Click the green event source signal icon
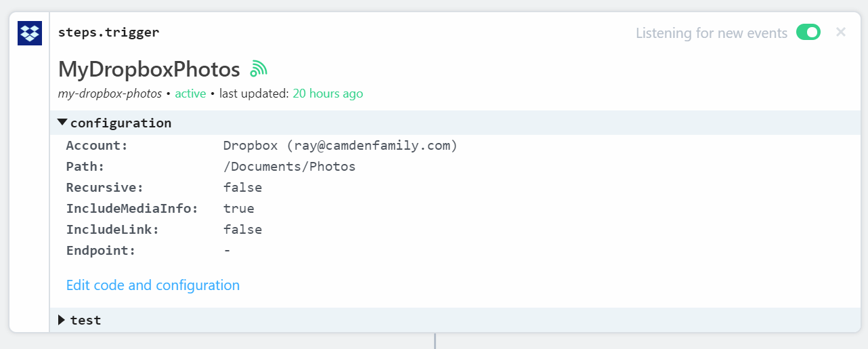Image resolution: width=868 pixels, height=349 pixels. [259, 68]
